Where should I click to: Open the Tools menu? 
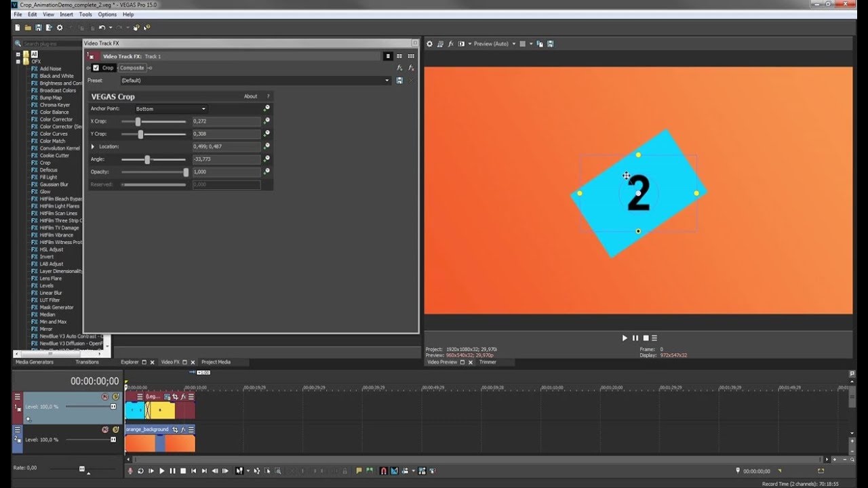coord(85,14)
